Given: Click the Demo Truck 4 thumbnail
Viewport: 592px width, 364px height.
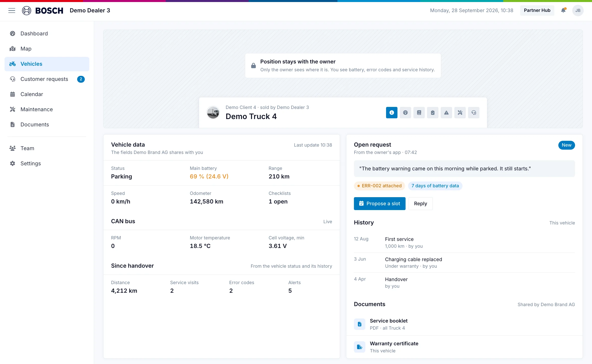Looking at the screenshot, I should click(213, 112).
